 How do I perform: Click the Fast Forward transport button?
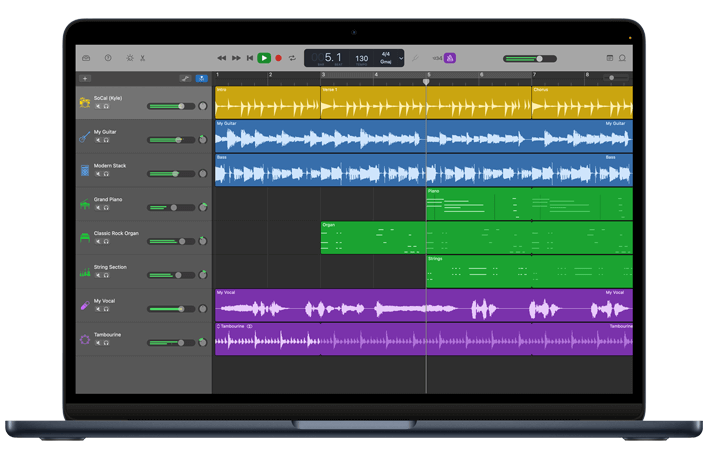point(236,58)
